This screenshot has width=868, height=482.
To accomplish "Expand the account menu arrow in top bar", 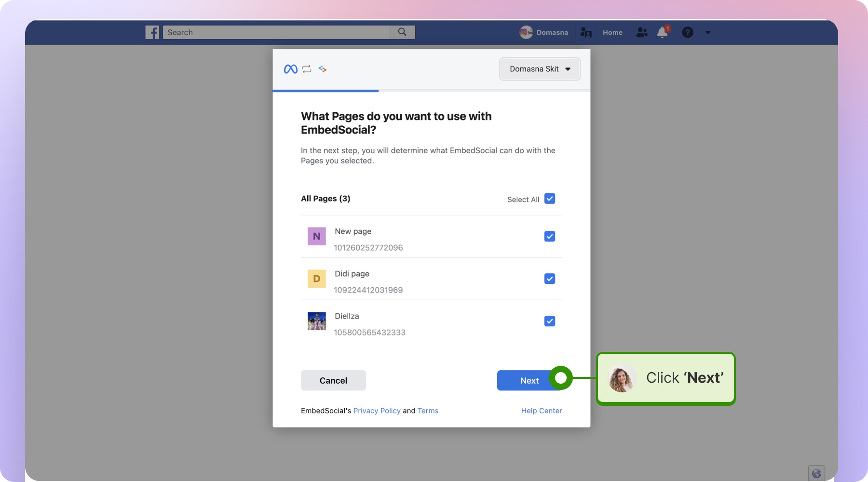I will click(x=708, y=32).
